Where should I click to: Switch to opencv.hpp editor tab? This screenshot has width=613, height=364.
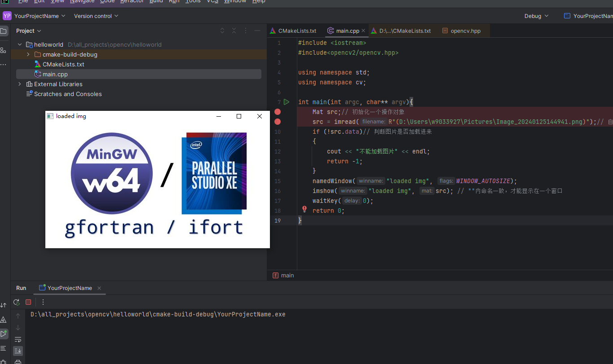(462, 31)
